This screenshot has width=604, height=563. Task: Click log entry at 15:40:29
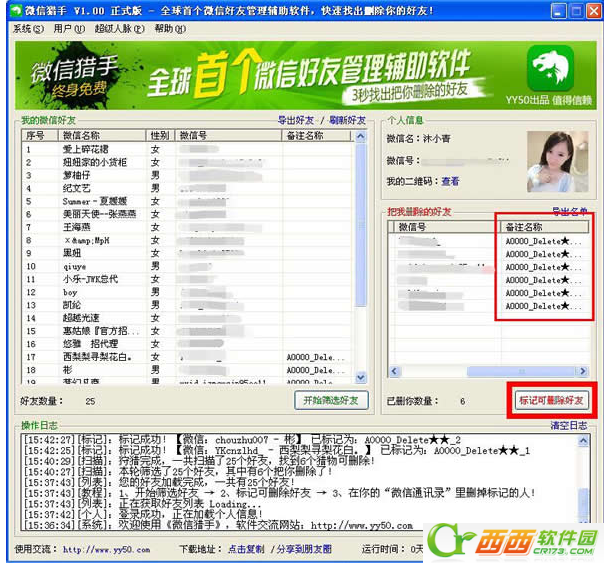point(199,461)
